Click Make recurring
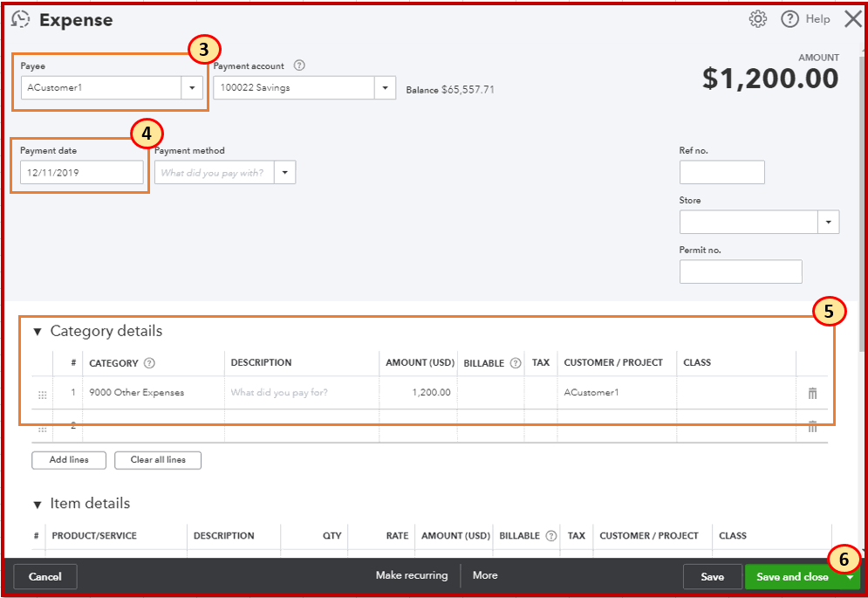The image size is (868, 598). point(412,575)
